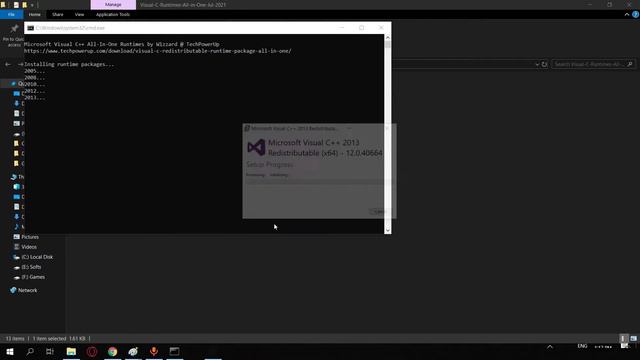Click the down arrow of cmd scrollbar

pos(387,230)
